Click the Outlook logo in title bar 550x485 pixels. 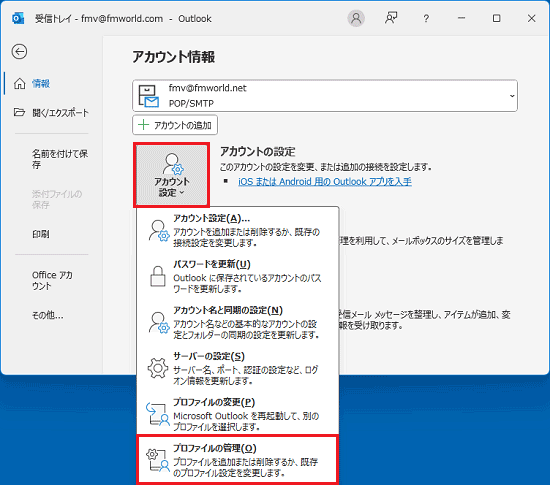coord(18,18)
